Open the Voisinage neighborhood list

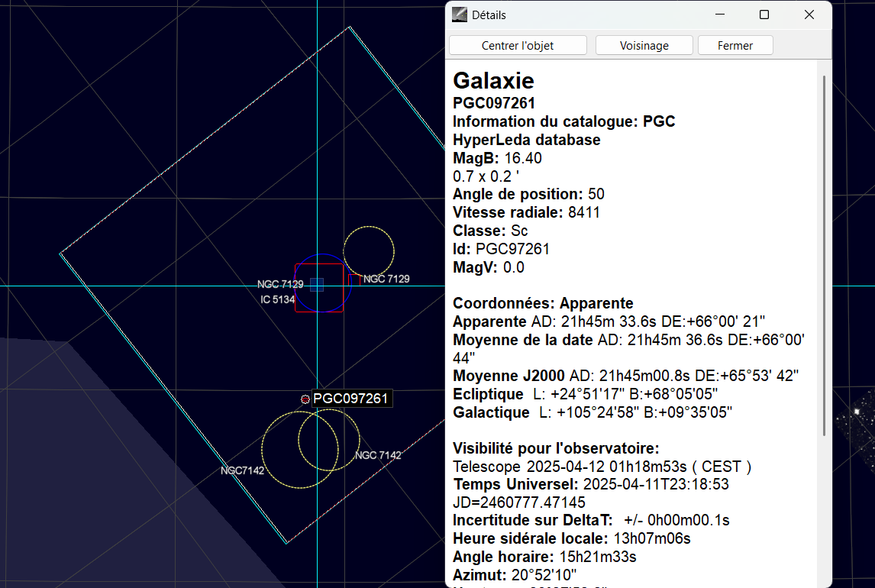coord(644,45)
